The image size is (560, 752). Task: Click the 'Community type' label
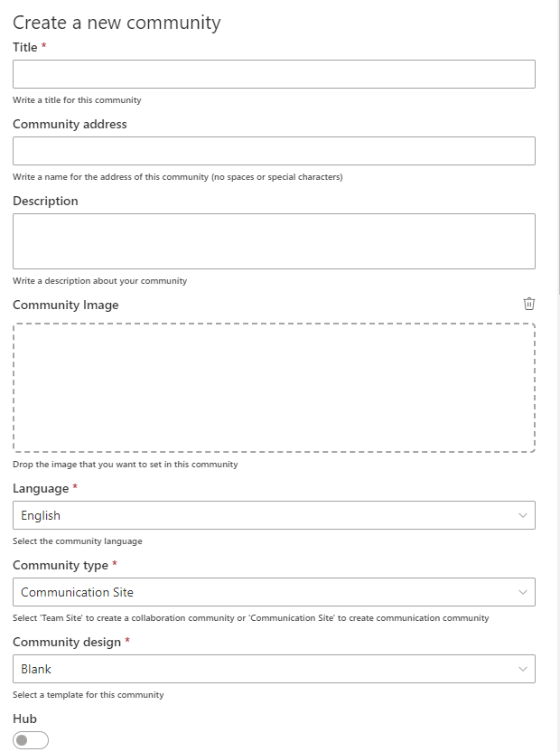pyautogui.click(x=61, y=566)
